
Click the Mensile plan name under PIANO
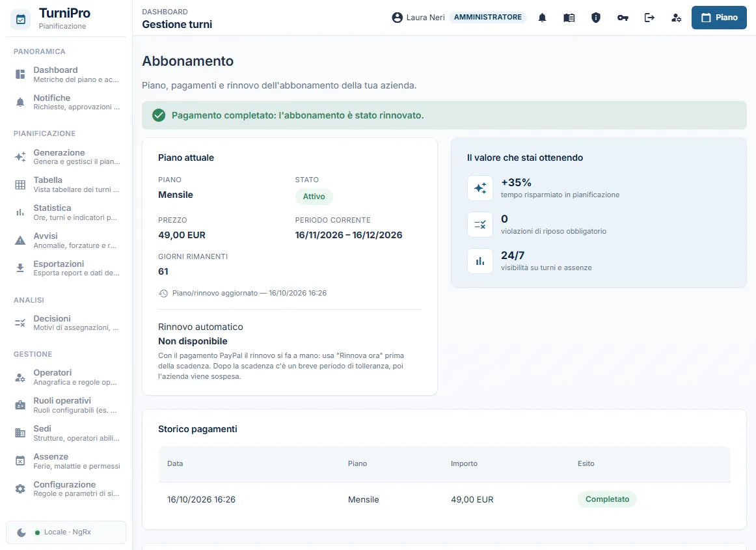click(176, 195)
